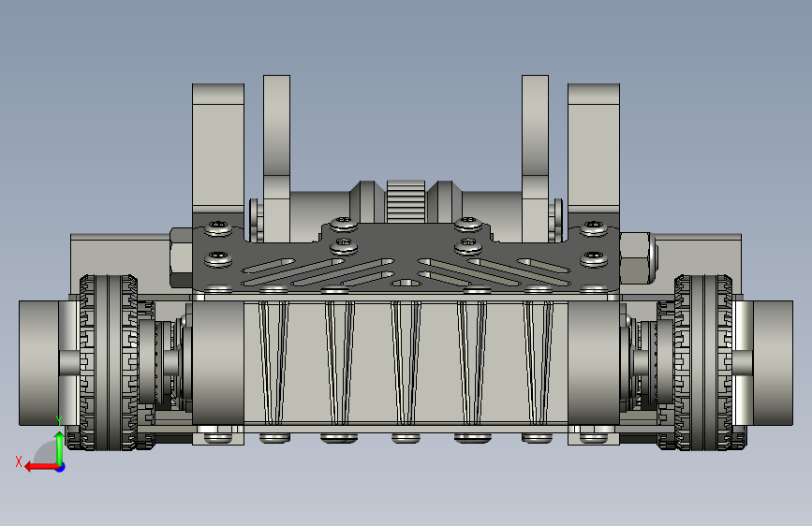Select the hex nut left of the plate

point(181,257)
